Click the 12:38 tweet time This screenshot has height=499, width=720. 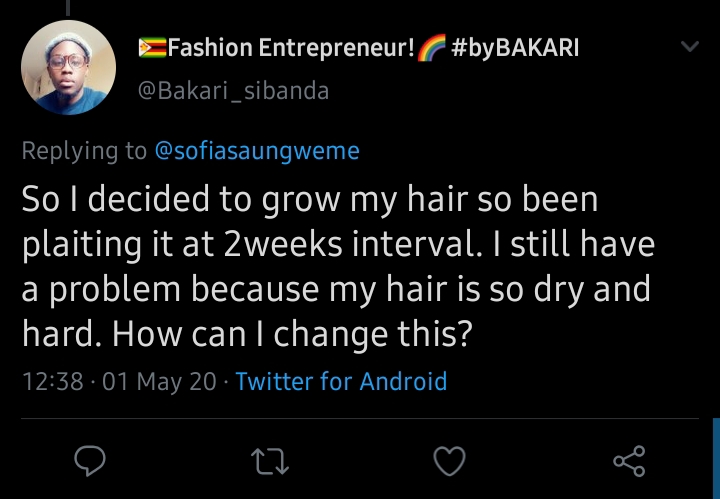[x=52, y=381]
